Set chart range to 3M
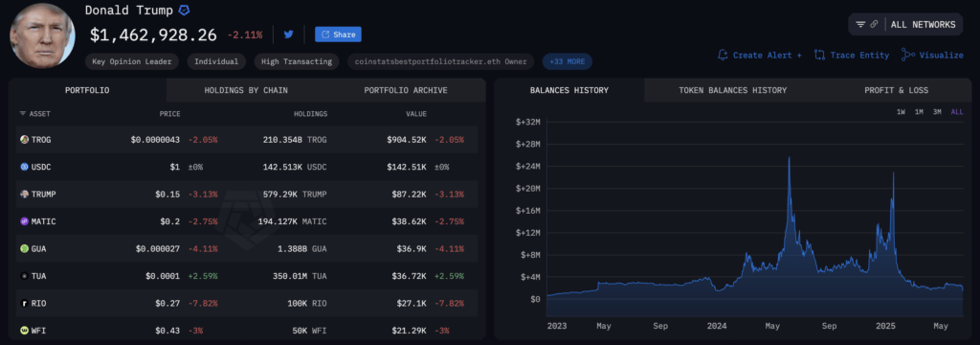 click(937, 112)
